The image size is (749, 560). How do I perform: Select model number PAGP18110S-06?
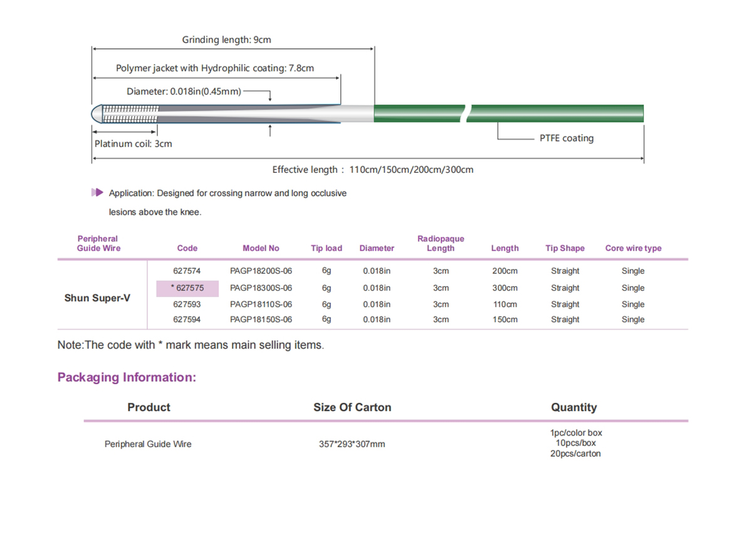click(x=261, y=304)
